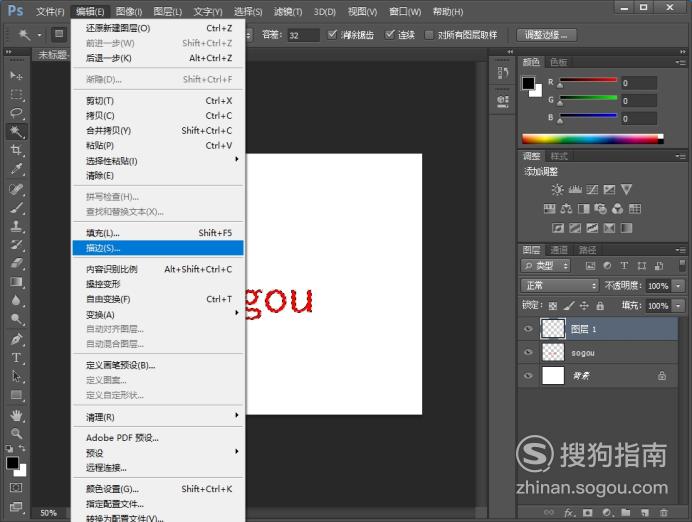
Task: Open layer filter 类型 dropdown
Action: [x=545, y=266]
